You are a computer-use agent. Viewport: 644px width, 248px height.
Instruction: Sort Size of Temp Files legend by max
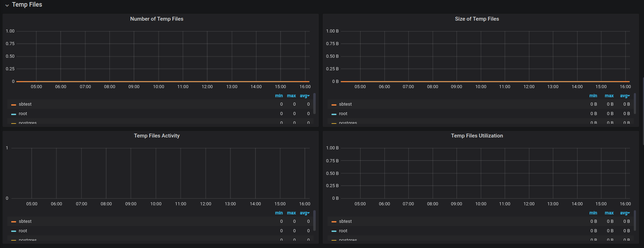pos(609,96)
